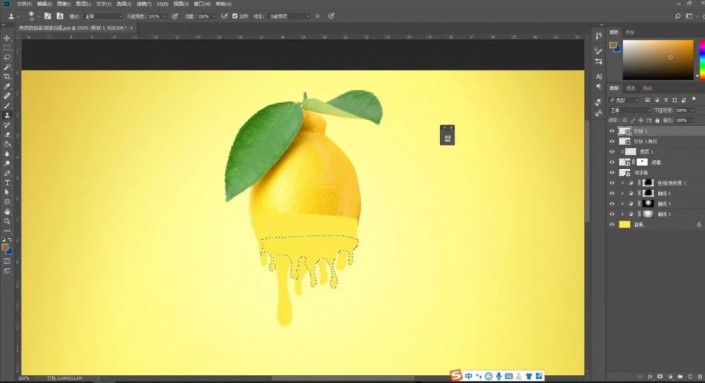Hide the 图层 1 layer

(611, 151)
